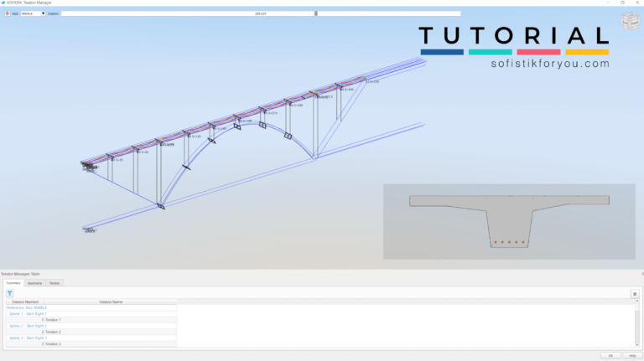Viewport: 644px width, 361px height.
Task: Select the Tendon 2 name cell
Action: click(111, 332)
